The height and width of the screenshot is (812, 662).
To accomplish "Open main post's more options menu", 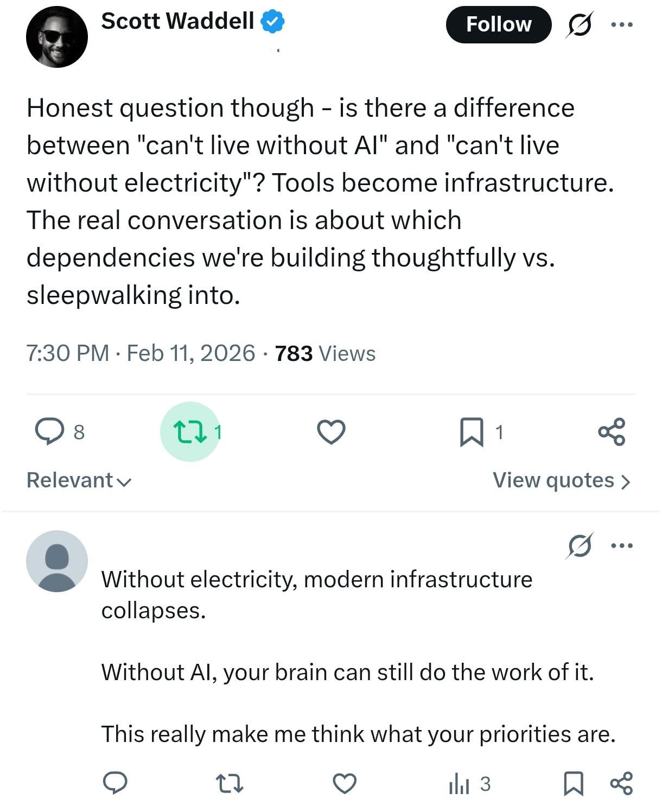I will point(622,24).
